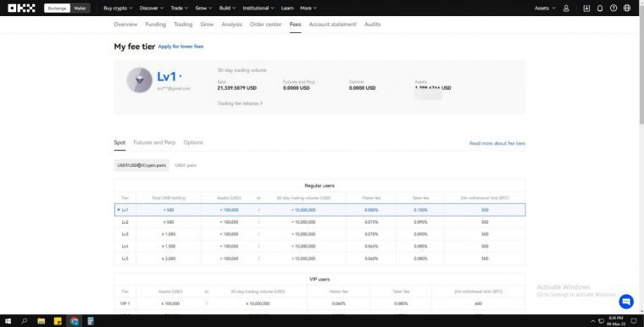Screen dimensions: 644x327
Task: Open Trading fee rebates link
Action: click(x=240, y=103)
